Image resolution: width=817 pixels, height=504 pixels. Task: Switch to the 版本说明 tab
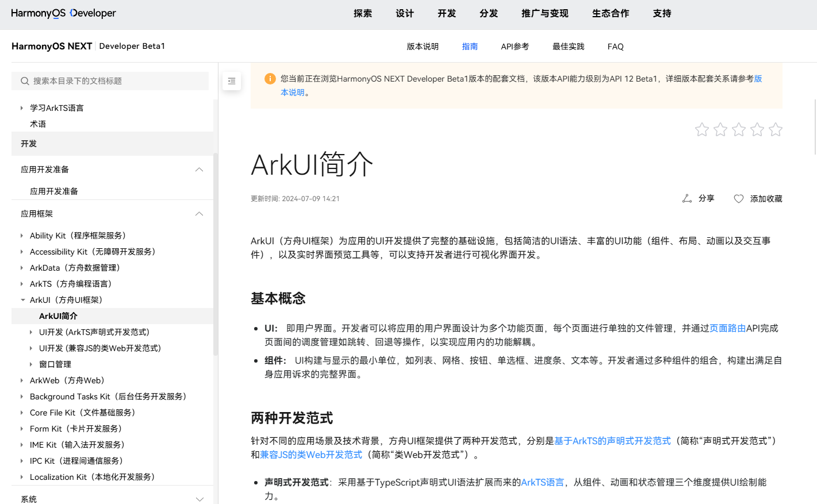(423, 47)
